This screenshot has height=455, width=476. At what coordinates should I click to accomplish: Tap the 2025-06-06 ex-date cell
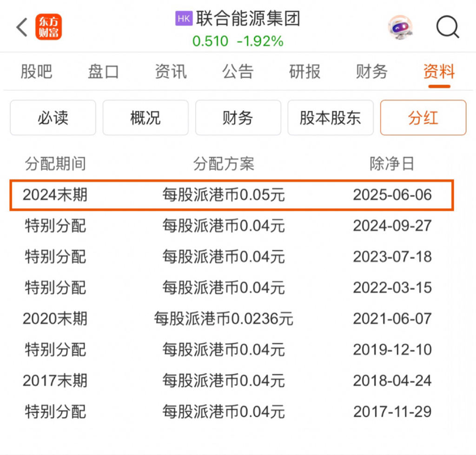click(392, 194)
